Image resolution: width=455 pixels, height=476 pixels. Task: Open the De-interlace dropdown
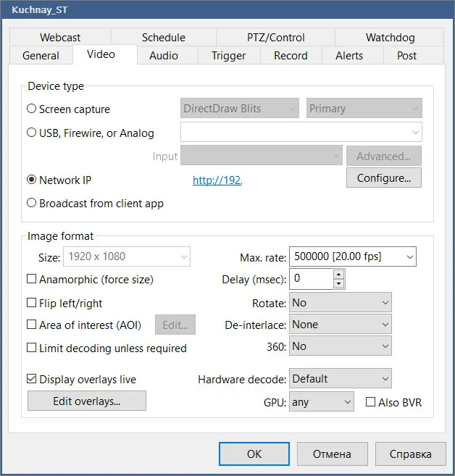click(340, 325)
